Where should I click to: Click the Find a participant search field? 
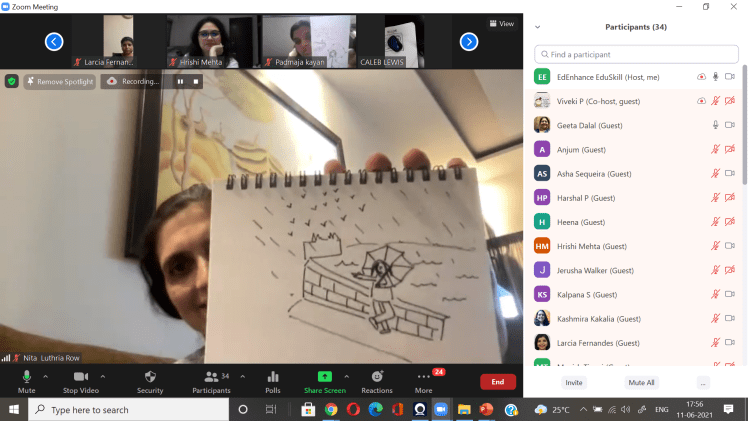pyautogui.click(x=636, y=54)
